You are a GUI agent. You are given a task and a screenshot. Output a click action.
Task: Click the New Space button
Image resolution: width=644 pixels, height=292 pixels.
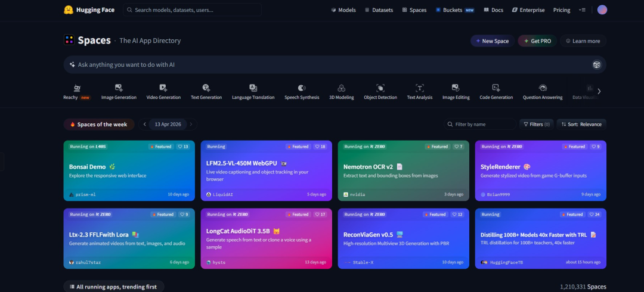(x=492, y=41)
